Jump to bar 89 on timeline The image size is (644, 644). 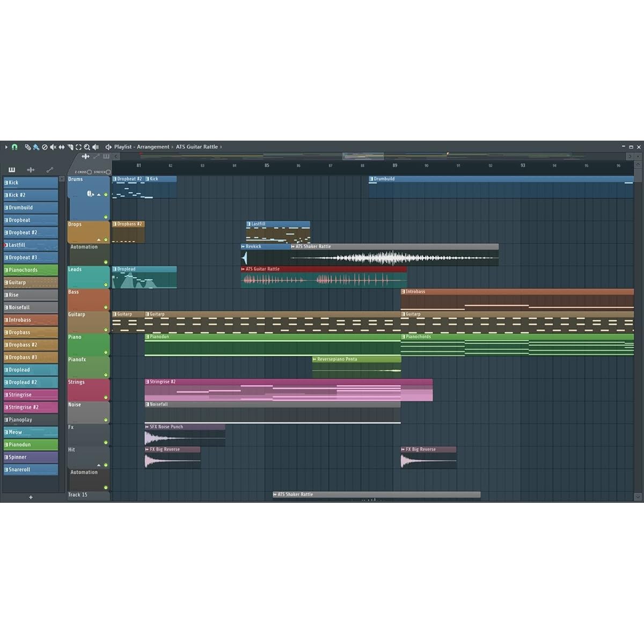pyautogui.click(x=395, y=165)
